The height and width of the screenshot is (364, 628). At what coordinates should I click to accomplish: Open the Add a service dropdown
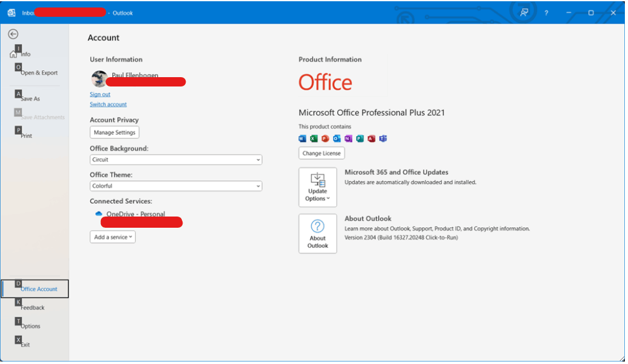click(x=113, y=237)
